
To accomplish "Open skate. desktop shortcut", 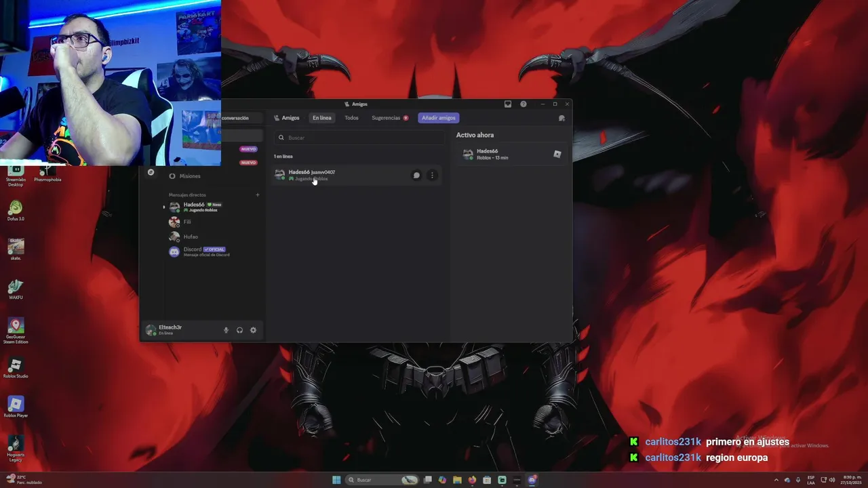I will click(16, 249).
